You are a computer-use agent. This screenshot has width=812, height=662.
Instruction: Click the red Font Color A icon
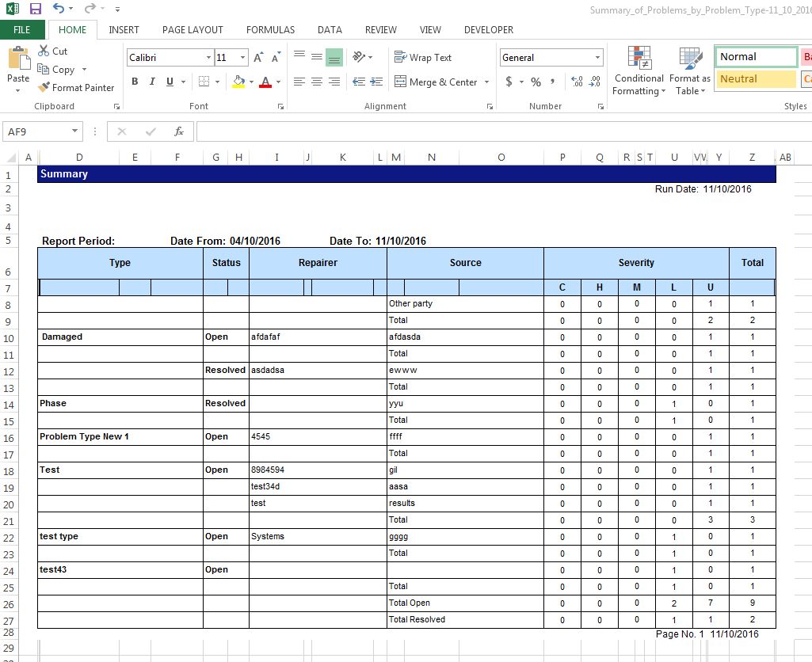265,82
